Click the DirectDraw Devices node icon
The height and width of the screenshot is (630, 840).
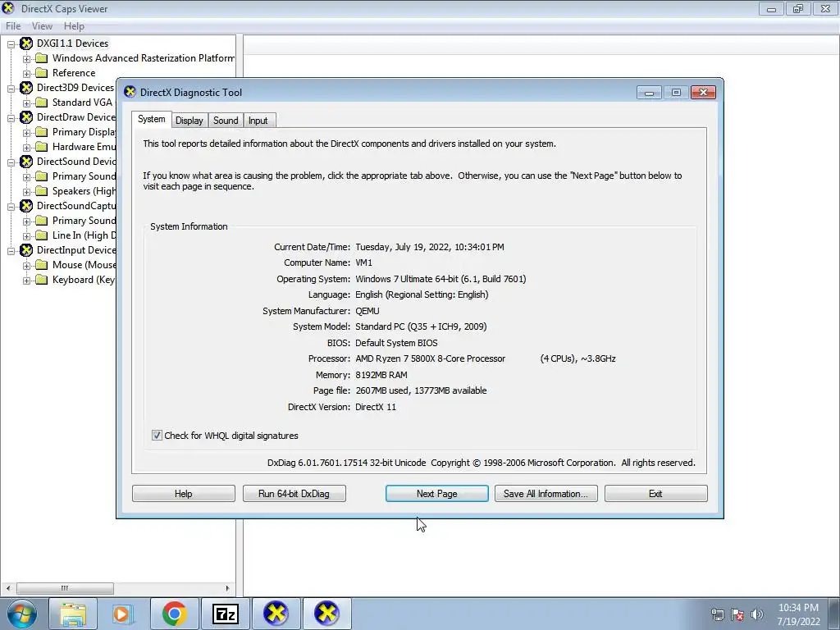click(26, 117)
